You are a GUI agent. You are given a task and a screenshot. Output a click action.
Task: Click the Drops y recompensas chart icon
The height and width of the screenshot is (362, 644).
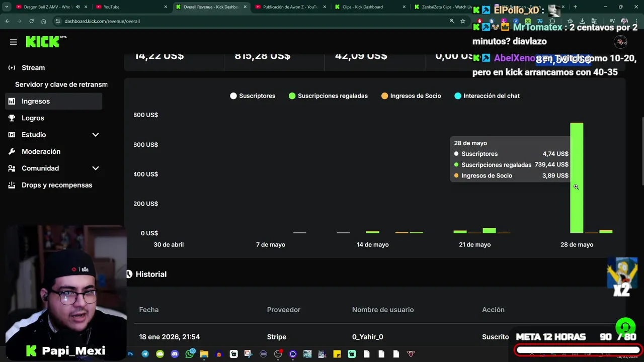tap(12, 185)
